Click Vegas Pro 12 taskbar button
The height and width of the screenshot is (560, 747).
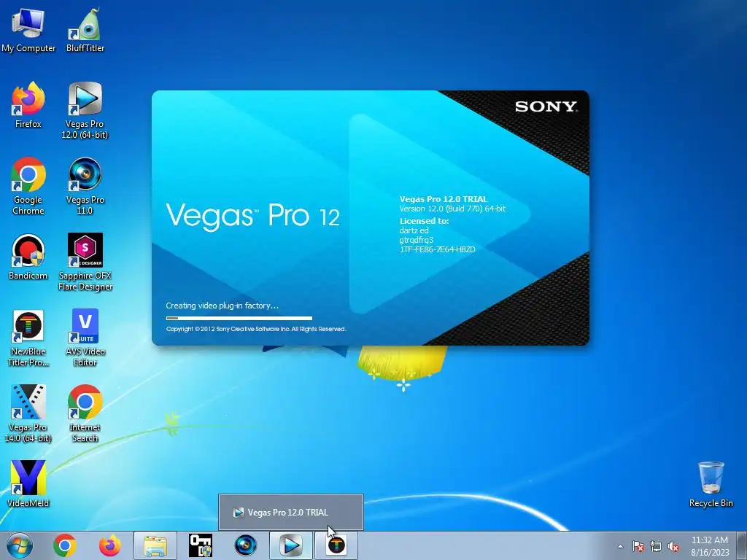pos(291,545)
